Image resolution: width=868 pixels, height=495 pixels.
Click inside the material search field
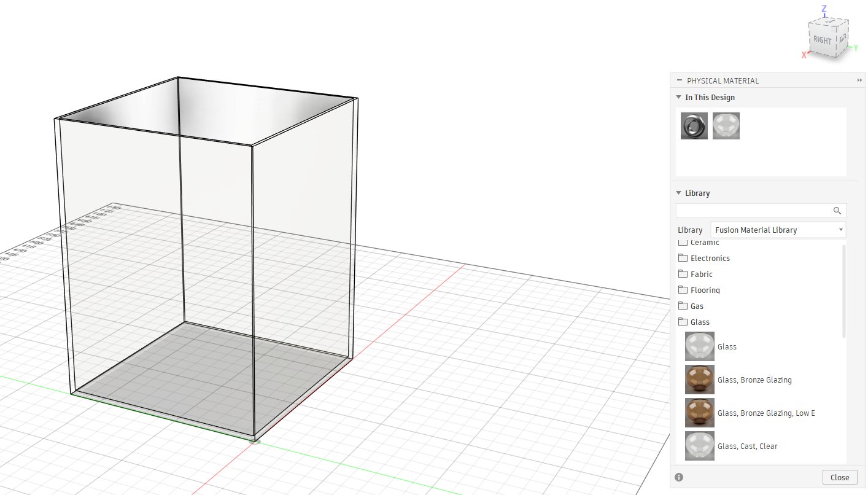tap(755, 210)
